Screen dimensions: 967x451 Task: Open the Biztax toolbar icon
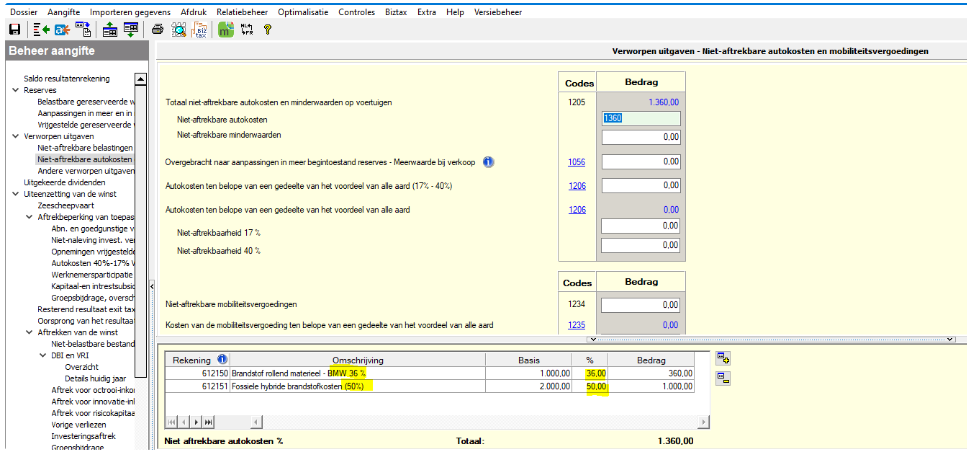(200, 29)
